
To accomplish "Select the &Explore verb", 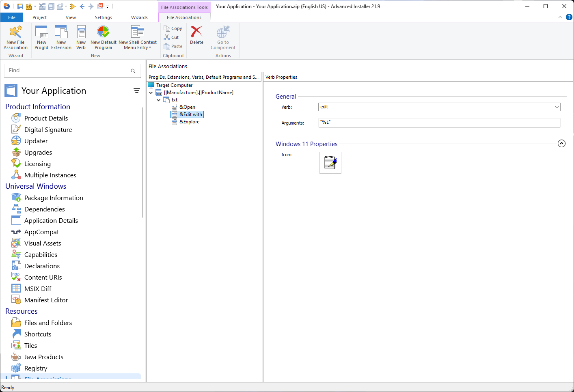I will click(189, 122).
